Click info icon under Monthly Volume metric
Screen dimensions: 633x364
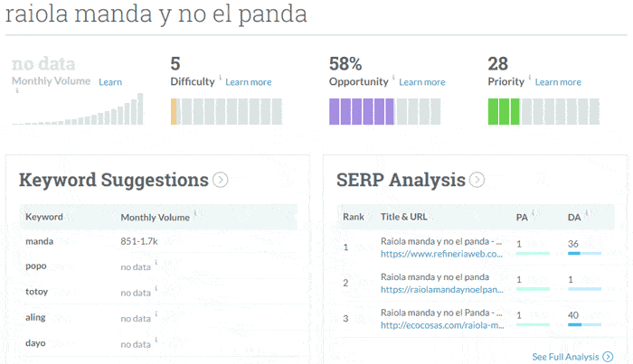[x=17, y=90]
